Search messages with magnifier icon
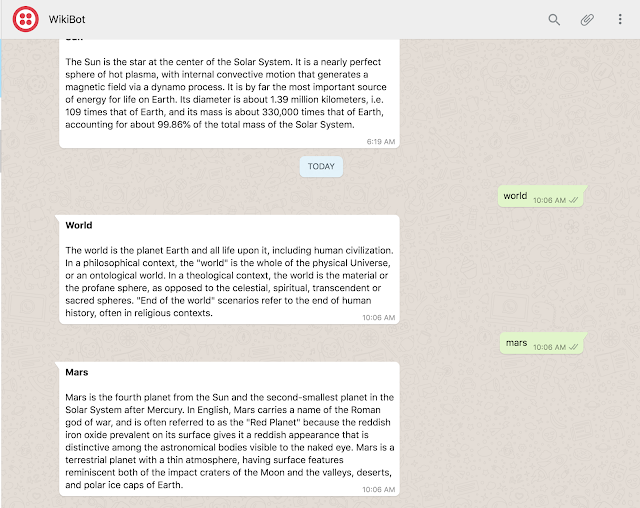Viewport: 640px width, 508px height. [554, 19]
